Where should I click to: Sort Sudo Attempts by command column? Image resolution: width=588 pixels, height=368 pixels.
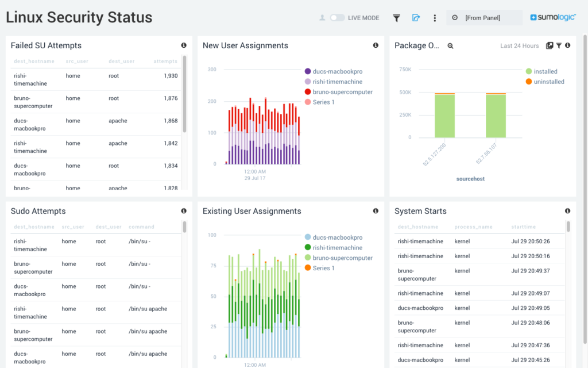[141, 227]
